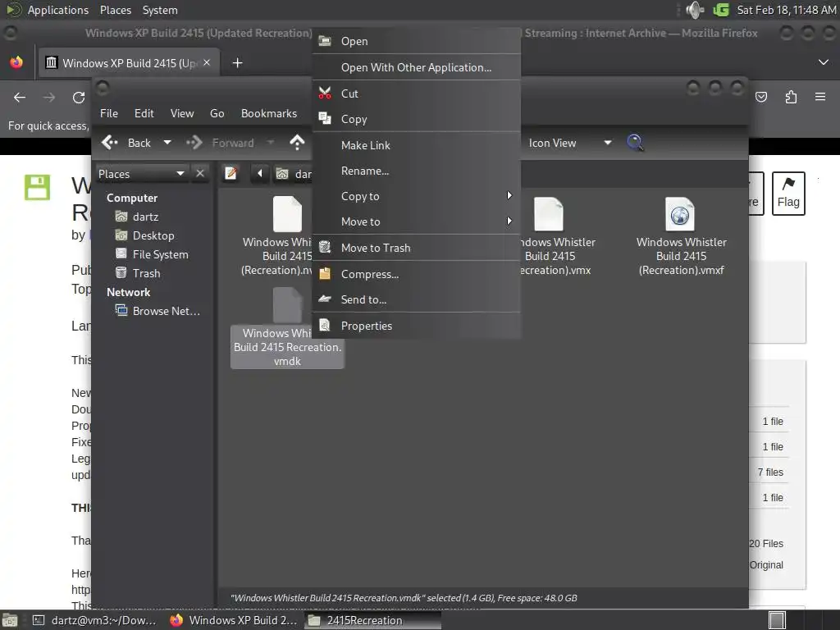This screenshot has height=630, width=840.
Task: Toggle the location edit pencil button
Action: [231, 174]
